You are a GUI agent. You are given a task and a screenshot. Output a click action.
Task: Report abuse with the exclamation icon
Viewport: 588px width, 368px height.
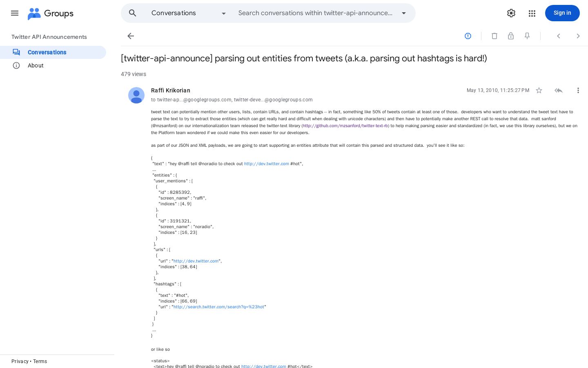click(468, 36)
